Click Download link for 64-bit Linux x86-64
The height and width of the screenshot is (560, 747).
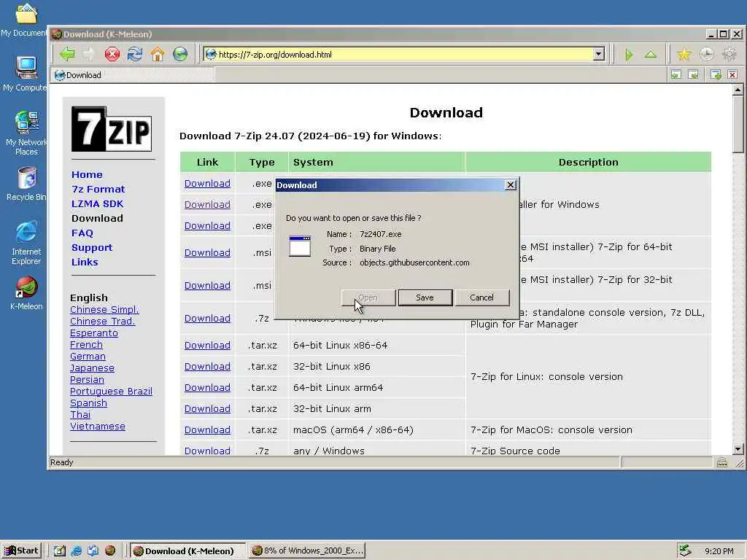(x=207, y=345)
